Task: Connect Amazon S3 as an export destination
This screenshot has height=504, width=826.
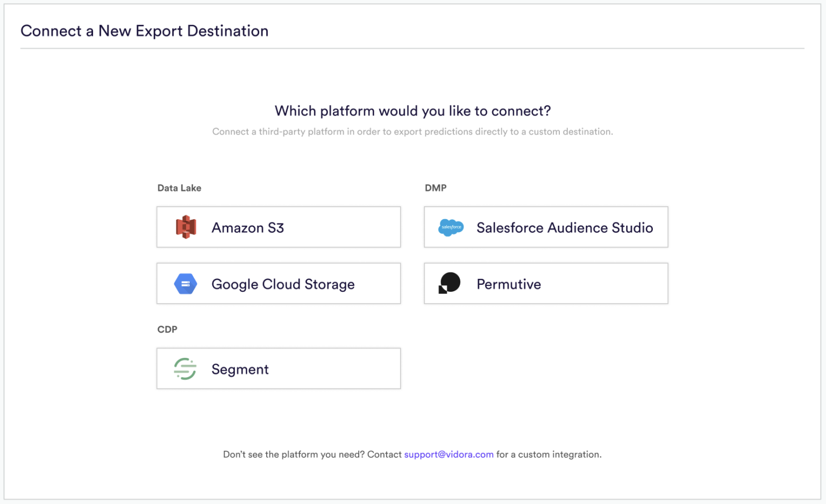Action: (278, 227)
